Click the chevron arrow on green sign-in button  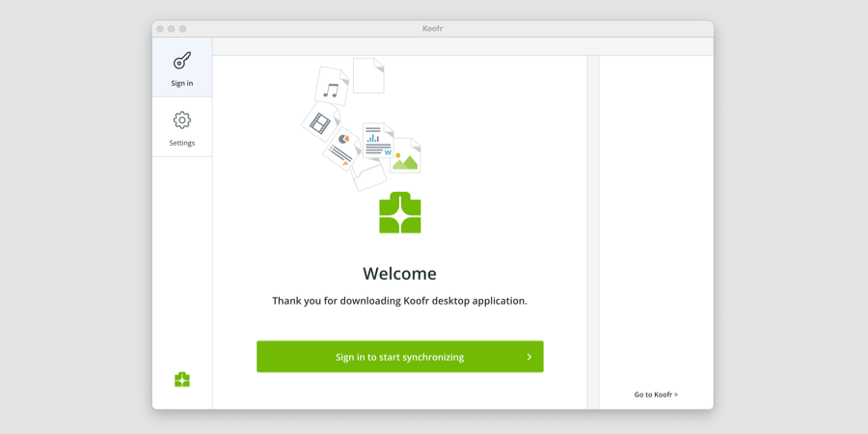pyautogui.click(x=529, y=357)
